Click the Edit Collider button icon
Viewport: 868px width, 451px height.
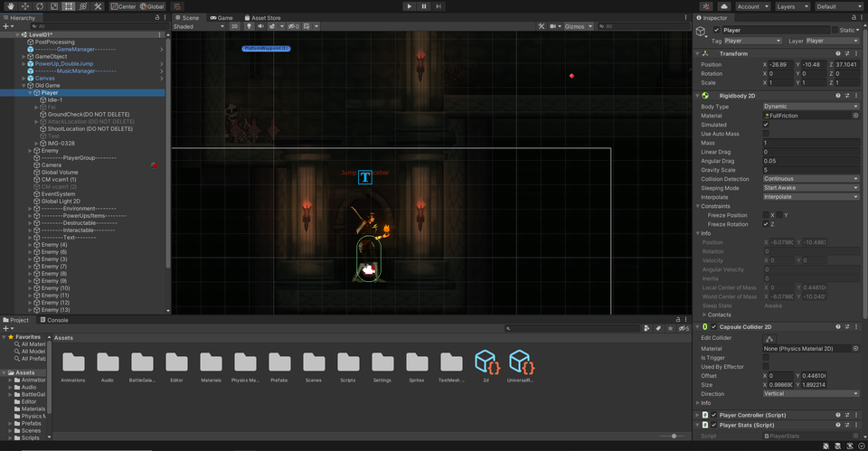tap(769, 339)
